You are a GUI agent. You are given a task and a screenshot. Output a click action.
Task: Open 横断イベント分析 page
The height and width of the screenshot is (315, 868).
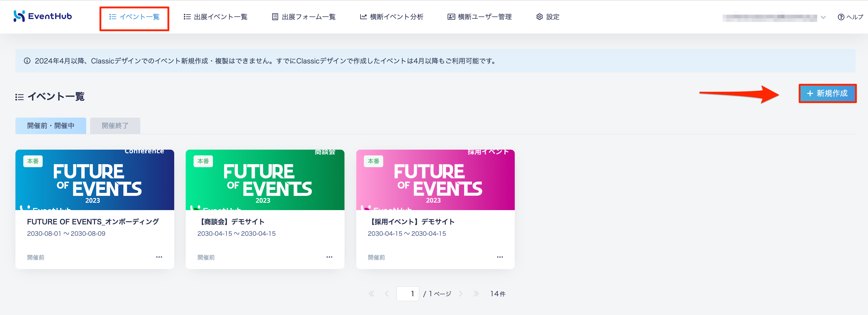pyautogui.click(x=392, y=17)
